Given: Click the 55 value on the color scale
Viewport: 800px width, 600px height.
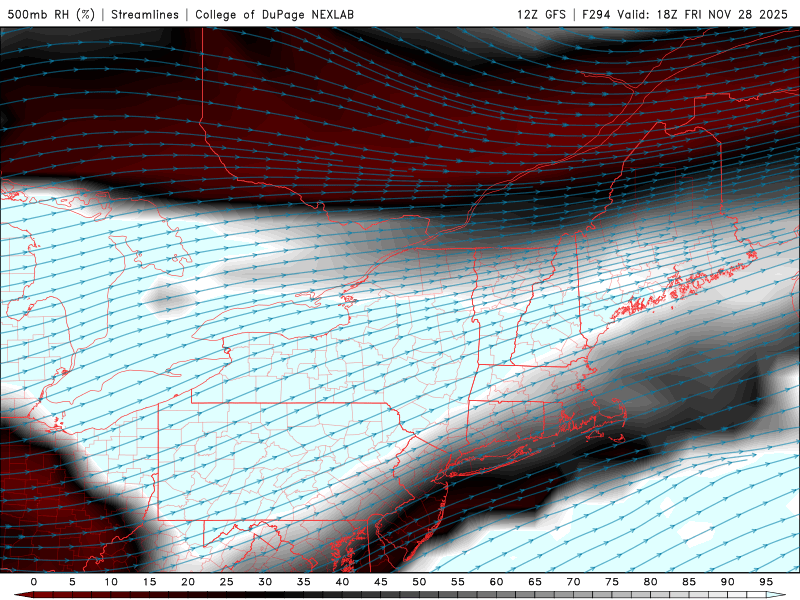Looking at the screenshot, I should click(458, 582).
